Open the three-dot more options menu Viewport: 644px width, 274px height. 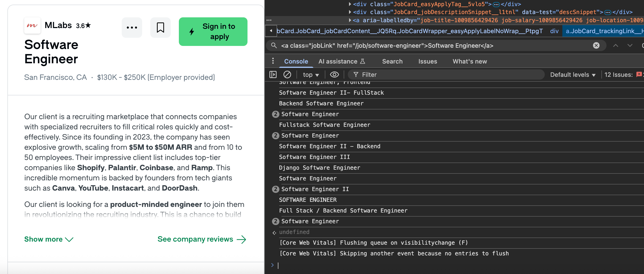click(132, 28)
